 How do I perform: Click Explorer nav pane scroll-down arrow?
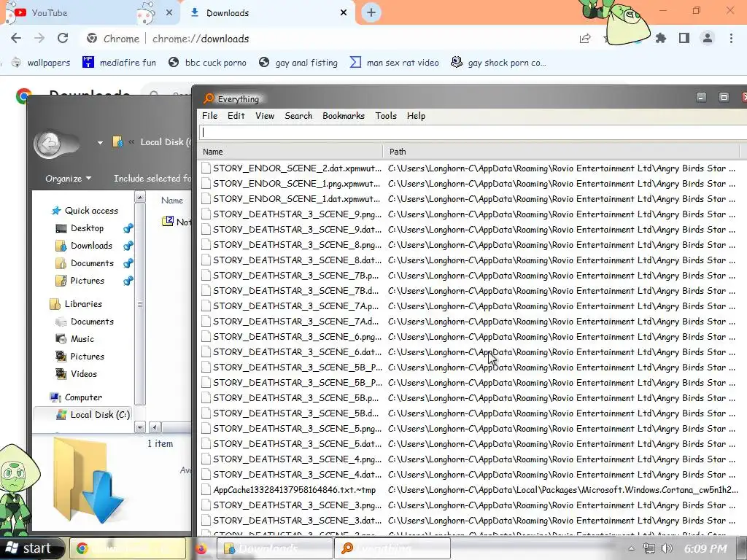coord(140,427)
